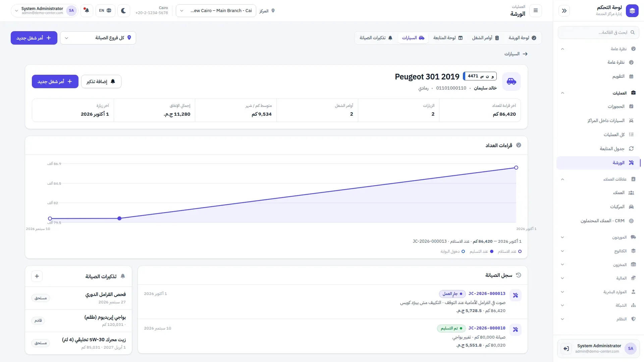Switch language with EN globe button

coord(105,10)
